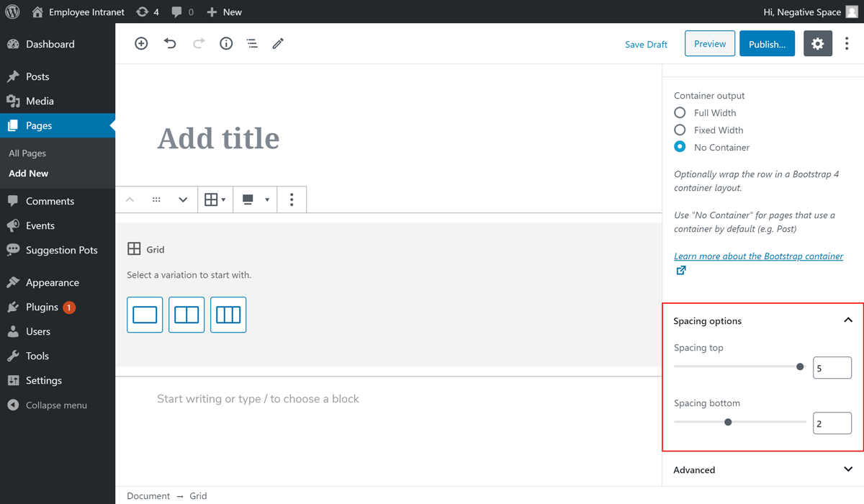864x504 pixels.
Task: Select the No Container radio option
Action: pyautogui.click(x=680, y=148)
